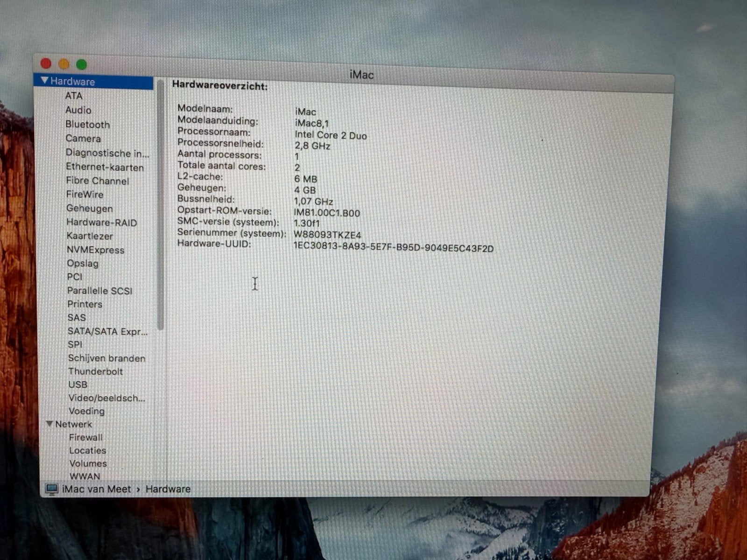Image resolution: width=747 pixels, height=560 pixels.
Task: Select Thunderbolt in the sidebar
Action: (95, 371)
